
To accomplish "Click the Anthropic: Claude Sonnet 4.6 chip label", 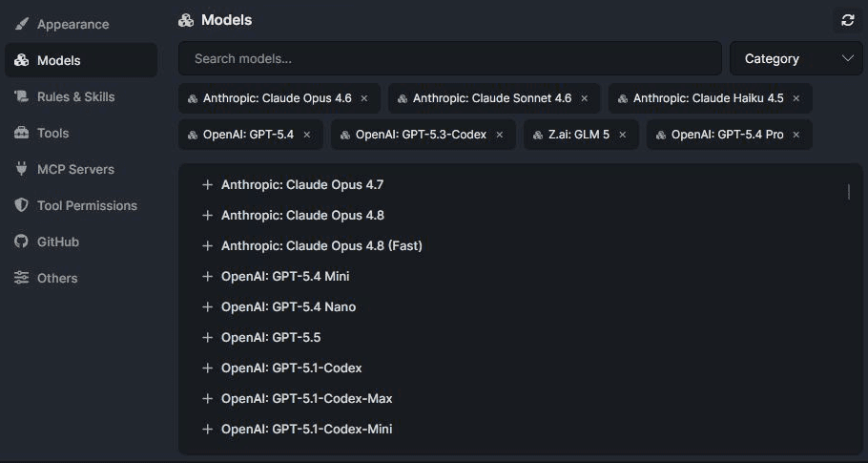I will pos(492,98).
